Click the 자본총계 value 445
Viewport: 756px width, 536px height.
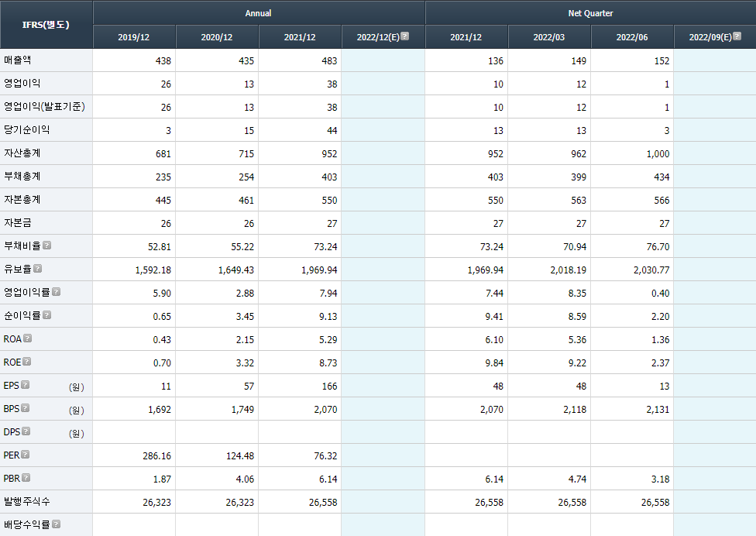coord(163,200)
